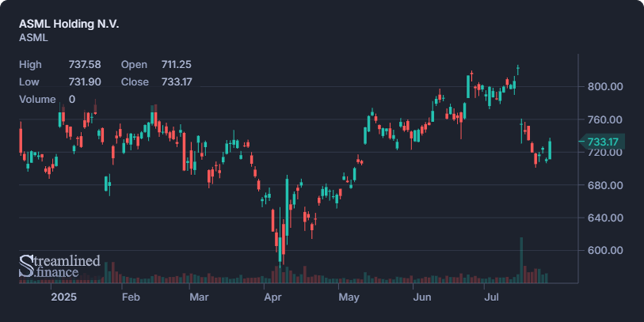Click the ASML ticker symbol
Image resolution: width=644 pixels, height=322 pixels.
(33, 38)
